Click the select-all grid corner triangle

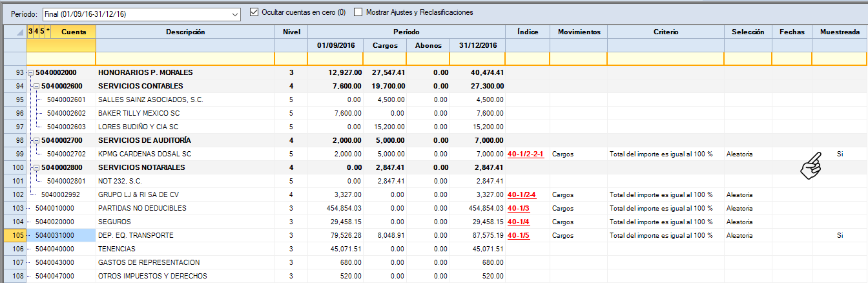pos(19,32)
